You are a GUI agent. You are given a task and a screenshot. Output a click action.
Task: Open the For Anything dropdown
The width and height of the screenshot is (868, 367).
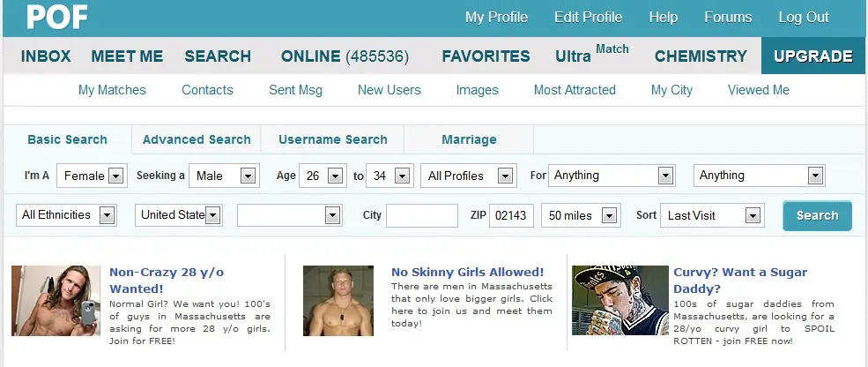pyautogui.click(x=612, y=176)
